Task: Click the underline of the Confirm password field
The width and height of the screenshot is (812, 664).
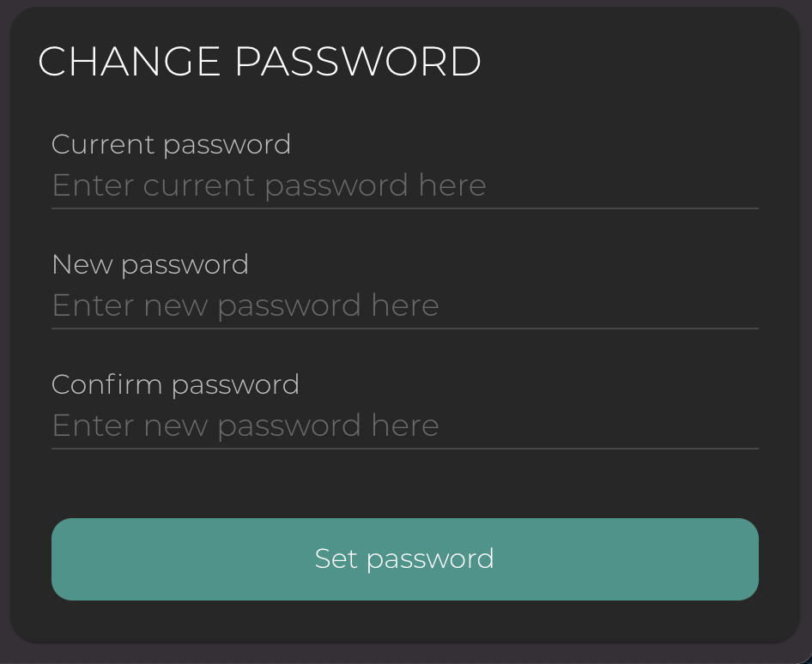Action: point(404,448)
